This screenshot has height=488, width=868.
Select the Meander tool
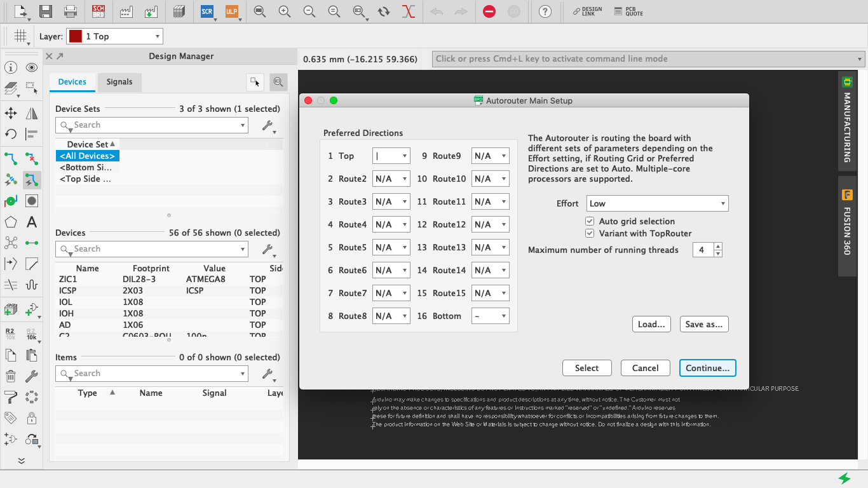click(32, 285)
